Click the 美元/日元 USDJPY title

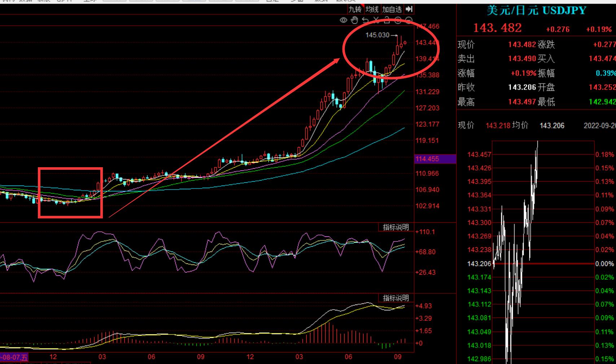click(536, 10)
